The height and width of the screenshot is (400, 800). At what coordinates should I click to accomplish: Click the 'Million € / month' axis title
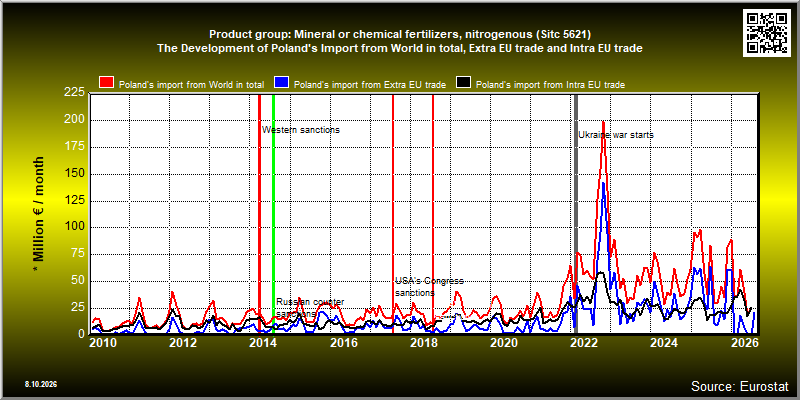click(x=39, y=214)
